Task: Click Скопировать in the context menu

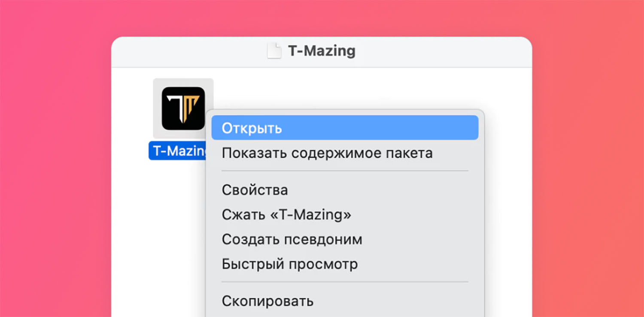Action: pos(267,301)
